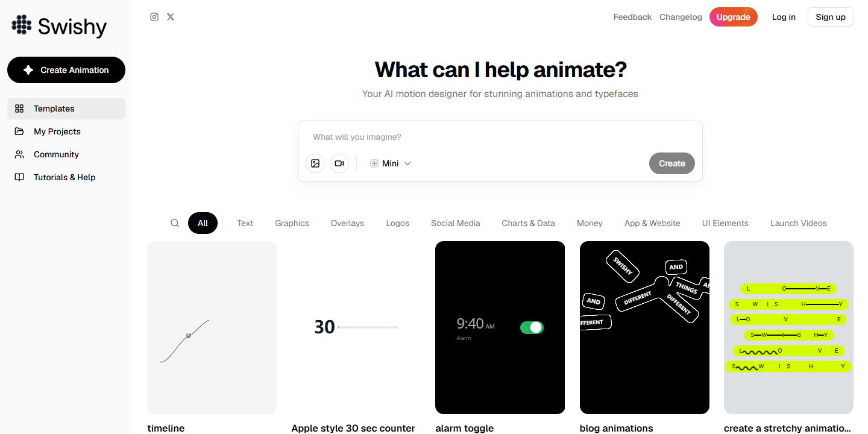Select the Logos category filter
The image size is (868, 434).
pos(398,223)
